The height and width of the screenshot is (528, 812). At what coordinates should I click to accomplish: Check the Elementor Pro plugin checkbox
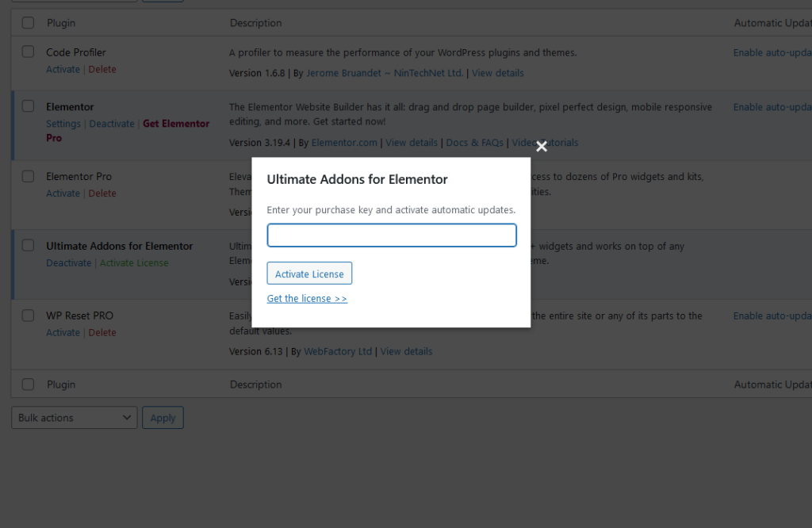pyautogui.click(x=28, y=176)
